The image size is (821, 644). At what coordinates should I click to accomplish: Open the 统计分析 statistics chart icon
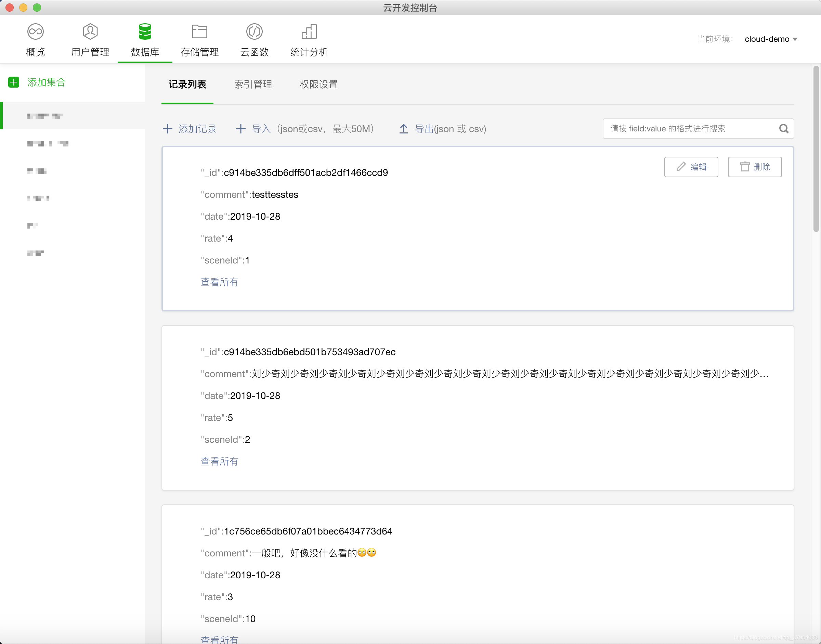(309, 32)
